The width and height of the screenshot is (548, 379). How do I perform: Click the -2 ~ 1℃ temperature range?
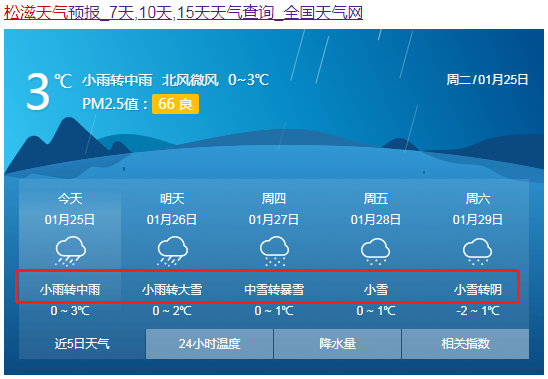tap(478, 310)
